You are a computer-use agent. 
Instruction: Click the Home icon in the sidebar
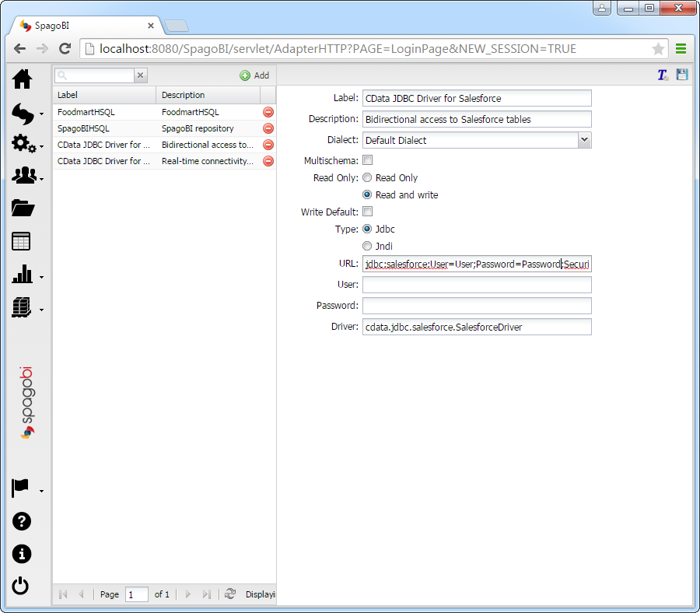point(21,79)
